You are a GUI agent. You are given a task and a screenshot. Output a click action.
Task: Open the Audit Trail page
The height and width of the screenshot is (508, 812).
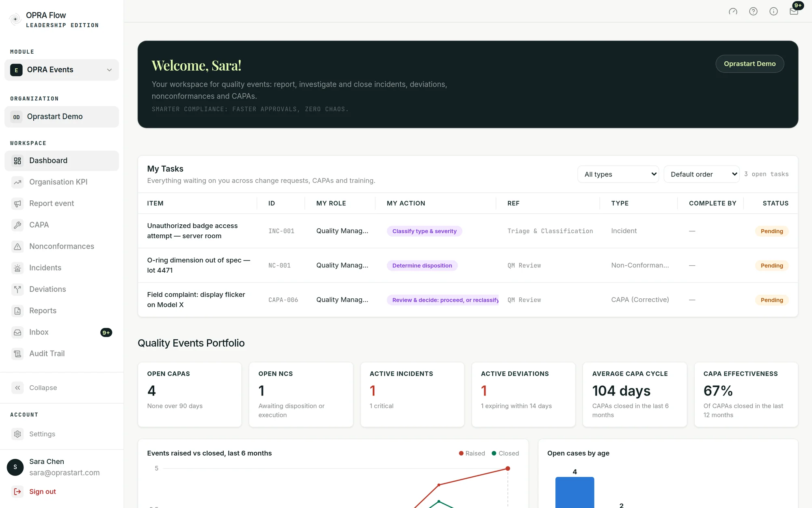pyautogui.click(x=62, y=354)
